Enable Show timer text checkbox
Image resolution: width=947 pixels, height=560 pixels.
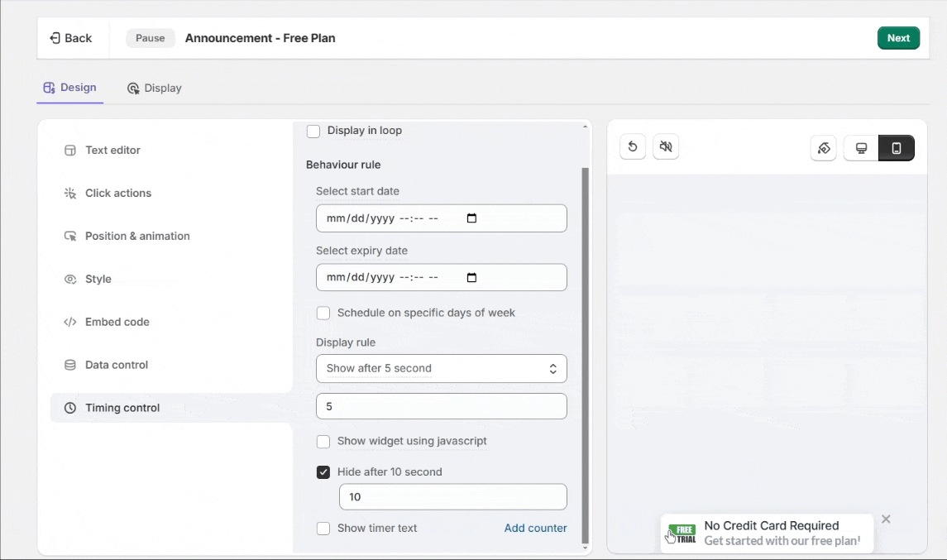click(323, 529)
